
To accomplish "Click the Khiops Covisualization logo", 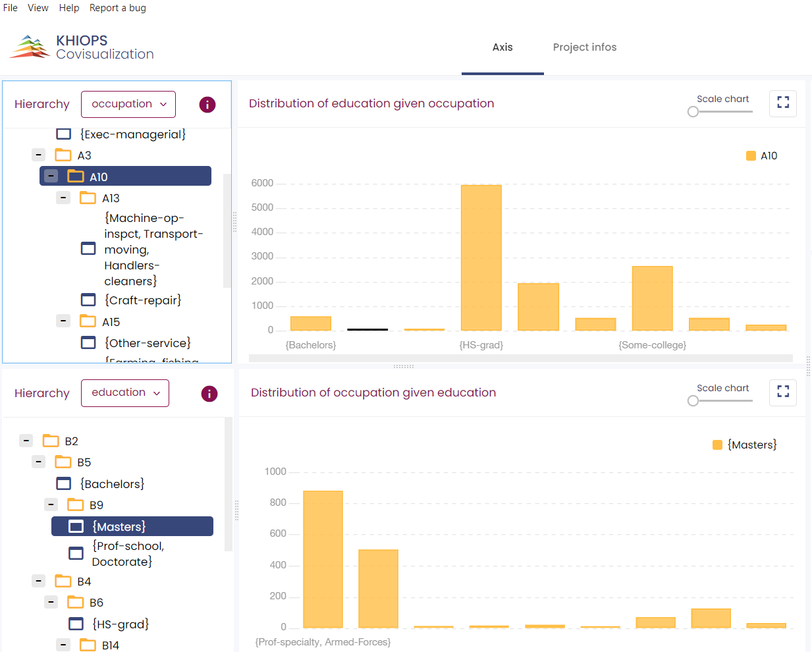I will [x=82, y=47].
